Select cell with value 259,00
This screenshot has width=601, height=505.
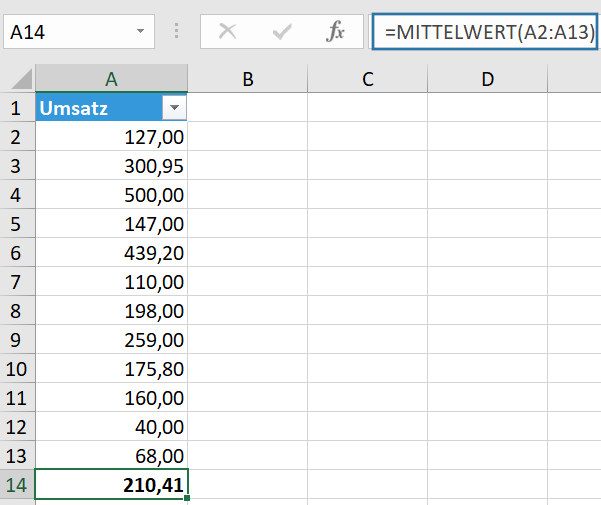point(112,339)
